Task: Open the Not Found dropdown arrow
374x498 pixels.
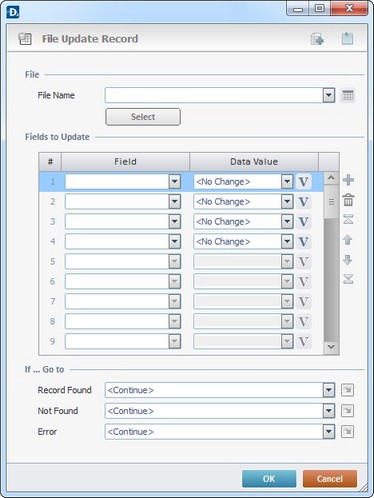Action: click(x=329, y=411)
